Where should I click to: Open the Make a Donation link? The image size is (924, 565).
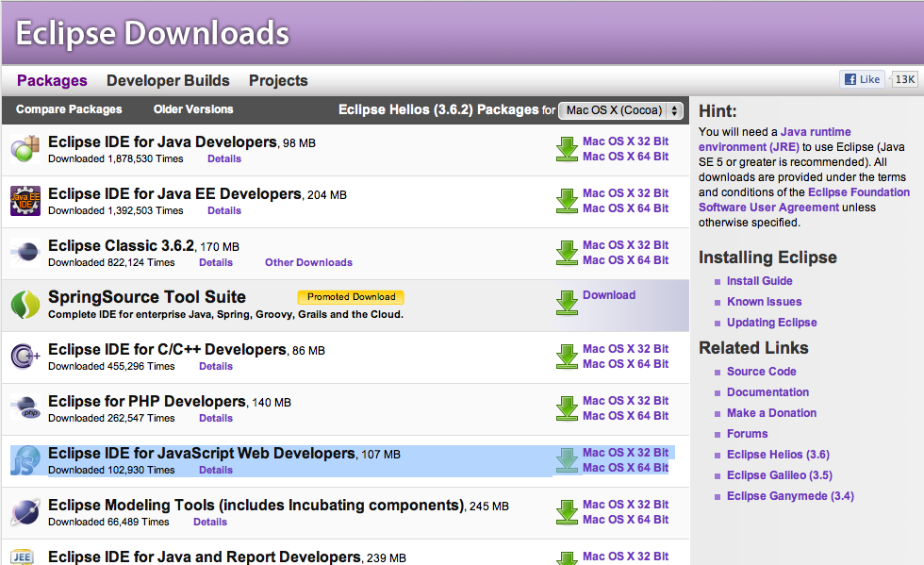pos(771,413)
